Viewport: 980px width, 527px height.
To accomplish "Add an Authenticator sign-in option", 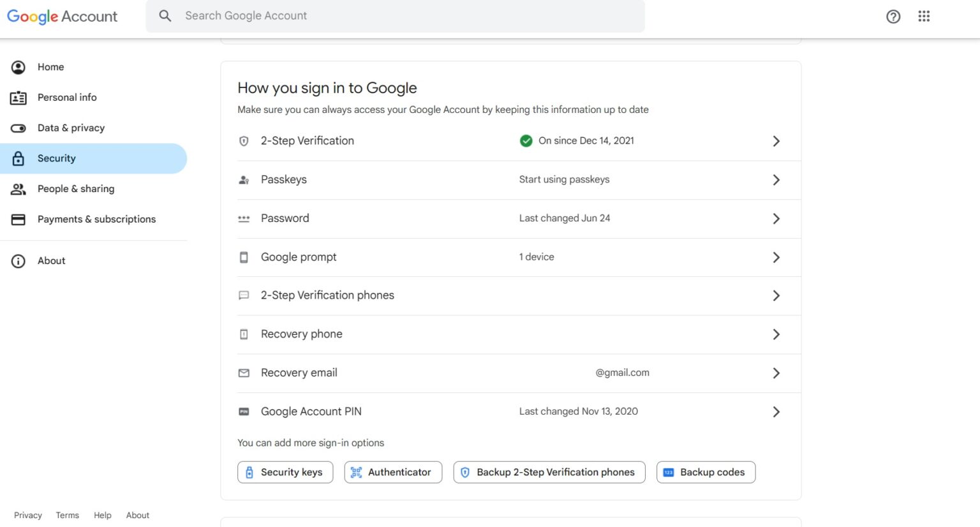I will (x=393, y=472).
